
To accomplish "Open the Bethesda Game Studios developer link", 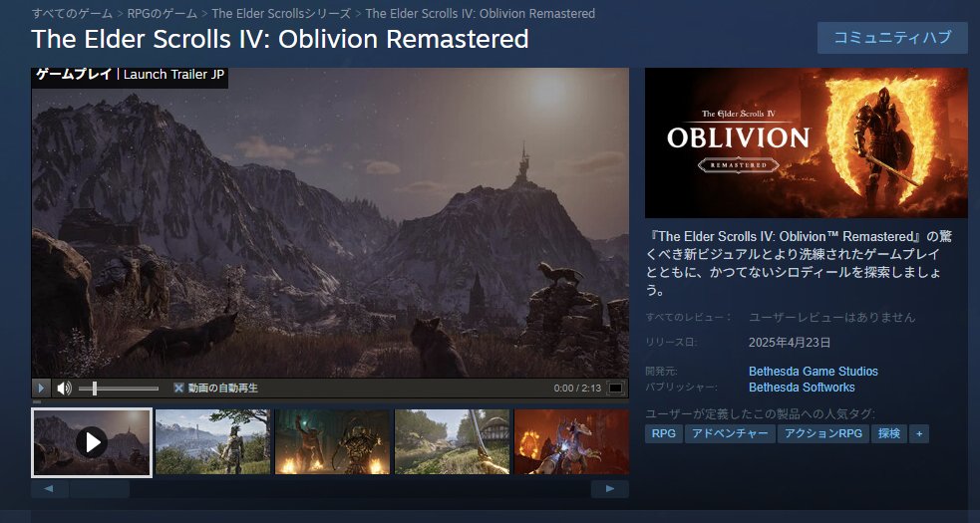I will 814,372.
